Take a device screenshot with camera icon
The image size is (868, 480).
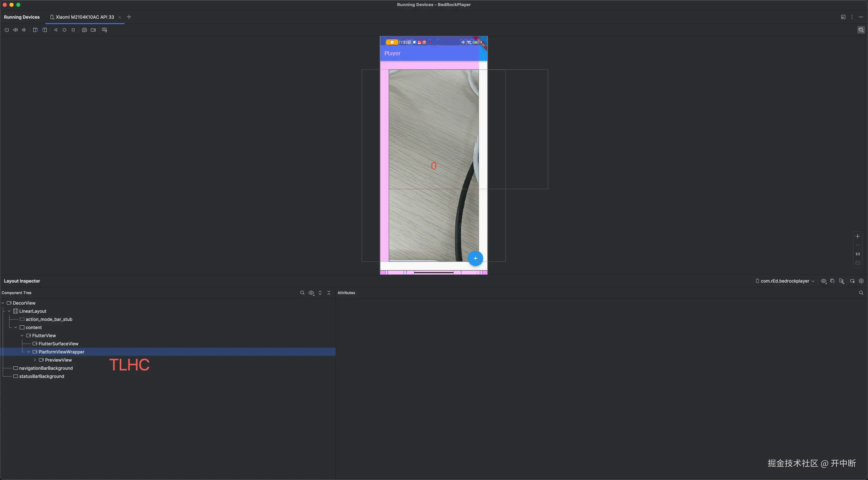(x=84, y=30)
